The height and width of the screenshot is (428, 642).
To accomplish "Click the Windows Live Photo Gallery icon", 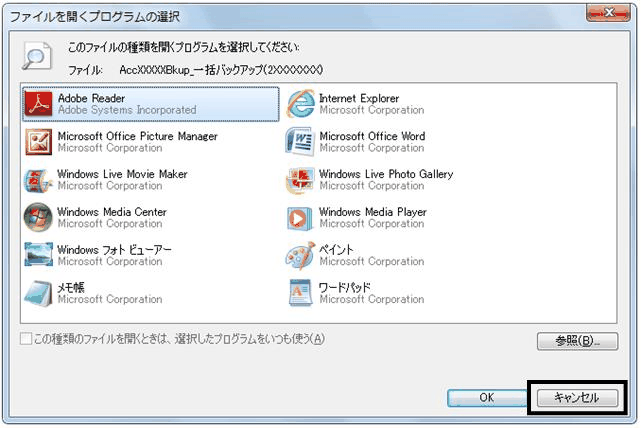I will tap(301, 180).
